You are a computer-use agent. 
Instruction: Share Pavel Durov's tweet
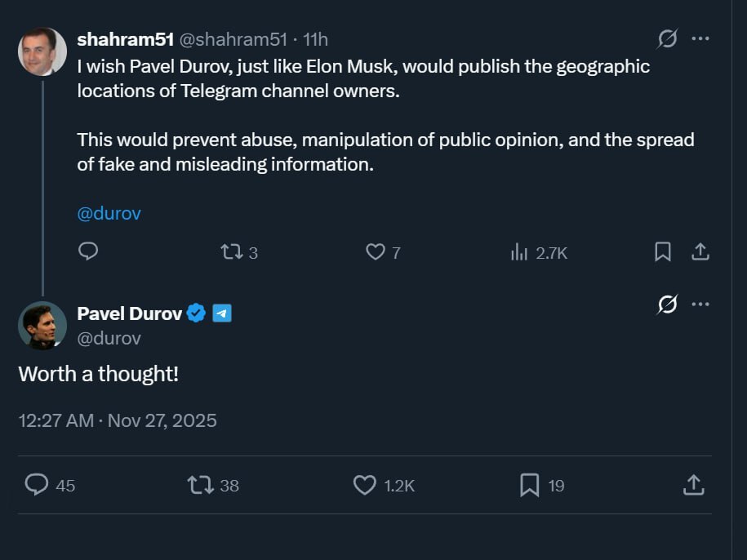coord(692,485)
